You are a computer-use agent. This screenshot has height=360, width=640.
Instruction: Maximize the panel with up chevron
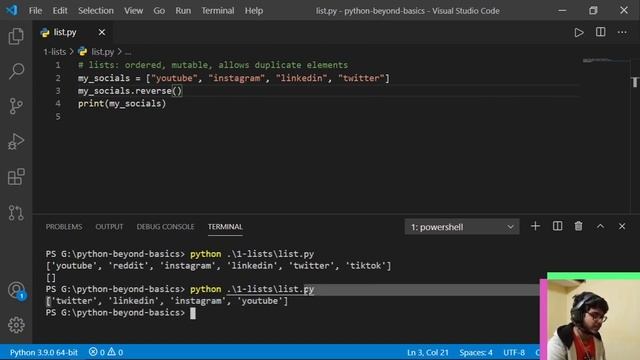600,226
